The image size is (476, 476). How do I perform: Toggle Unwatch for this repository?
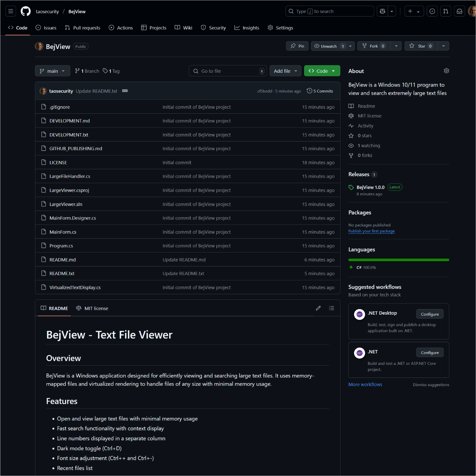tap(329, 46)
